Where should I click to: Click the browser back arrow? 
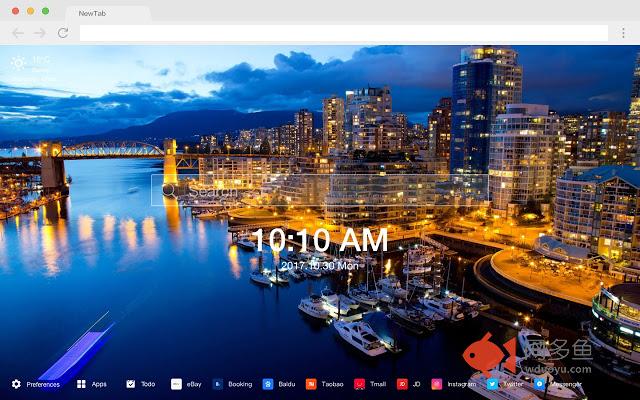point(17,33)
